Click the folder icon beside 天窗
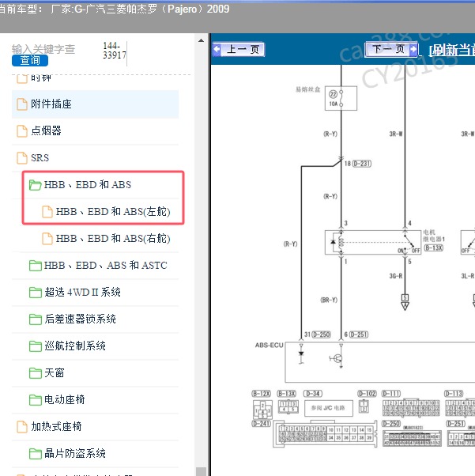The height and width of the screenshot is (476, 475). [36, 373]
